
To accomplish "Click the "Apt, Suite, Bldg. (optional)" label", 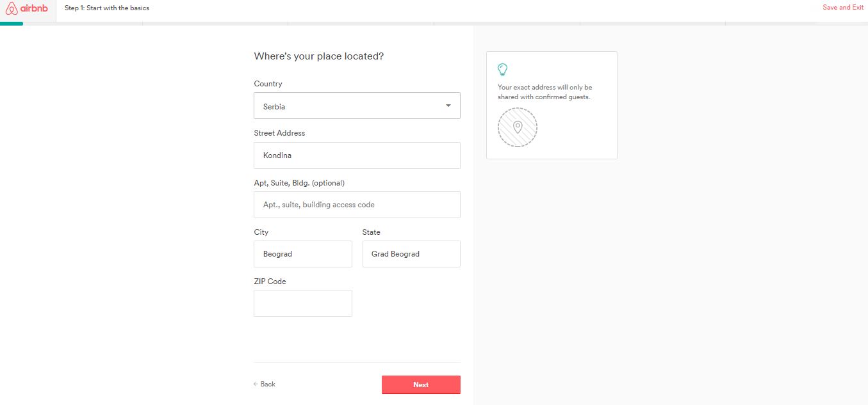I will (299, 183).
